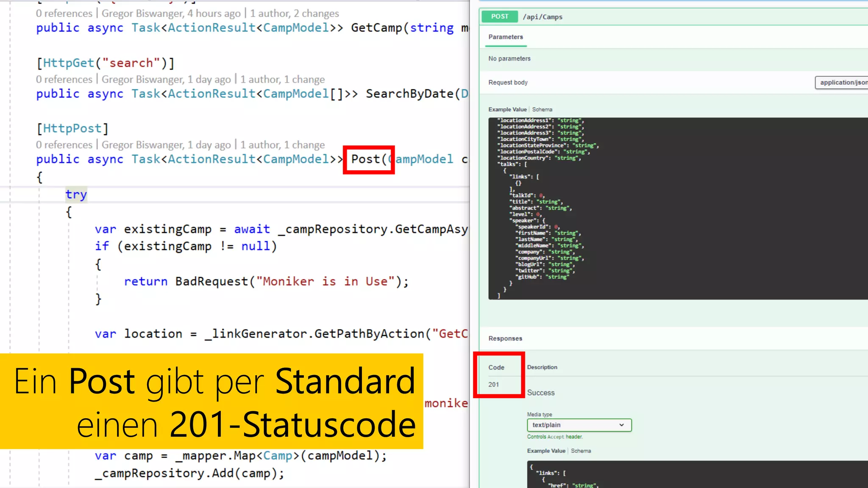
Task: Click inside the request body JSON example
Action: click(x=678, y=208)
